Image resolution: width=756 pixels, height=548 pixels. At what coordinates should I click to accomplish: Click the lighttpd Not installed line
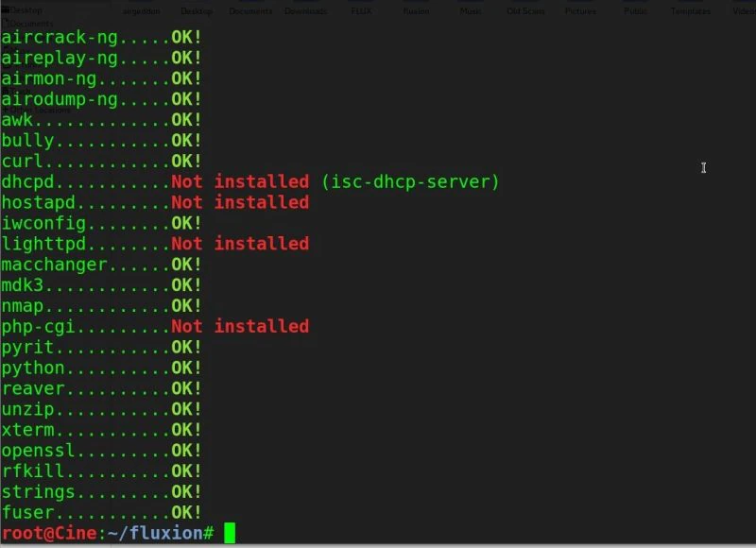155,244
